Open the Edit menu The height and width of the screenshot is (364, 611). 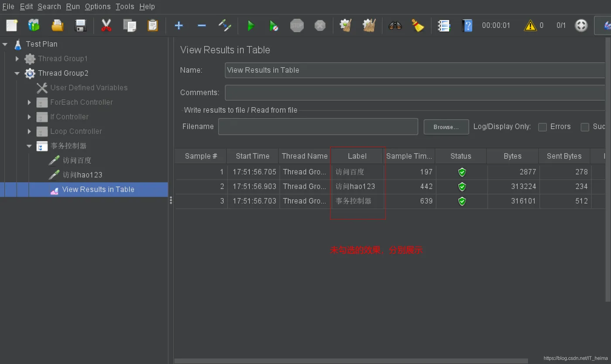(27, 7)
